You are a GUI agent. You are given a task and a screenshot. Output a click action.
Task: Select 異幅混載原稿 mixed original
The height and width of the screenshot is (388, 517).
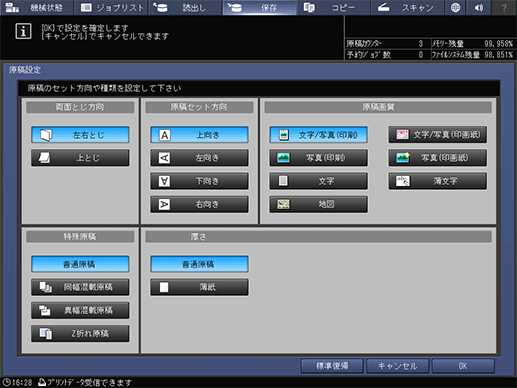coord(80,310)
